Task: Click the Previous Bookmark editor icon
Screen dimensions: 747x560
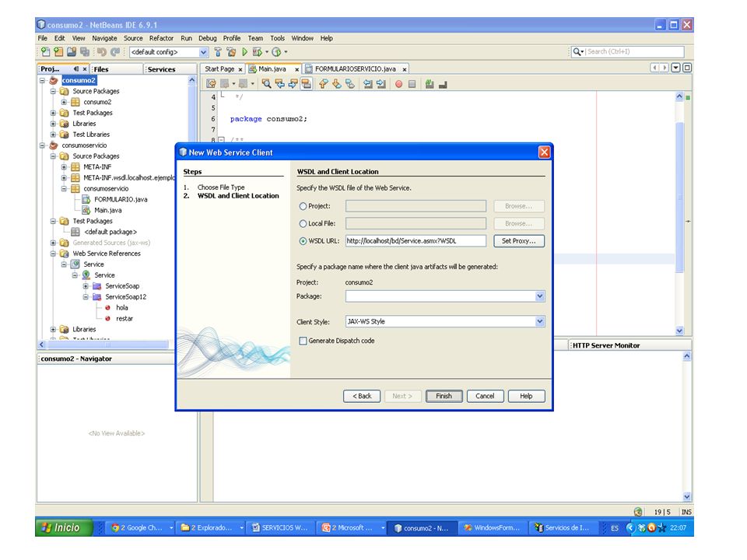Action: pyautogui.click(x=324, y=84)
